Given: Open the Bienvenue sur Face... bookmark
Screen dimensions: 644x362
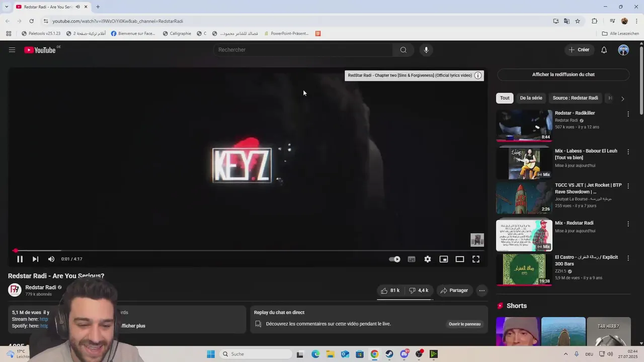Looking at the screenshot, I should pyautogui.click(x=133, y=34).
